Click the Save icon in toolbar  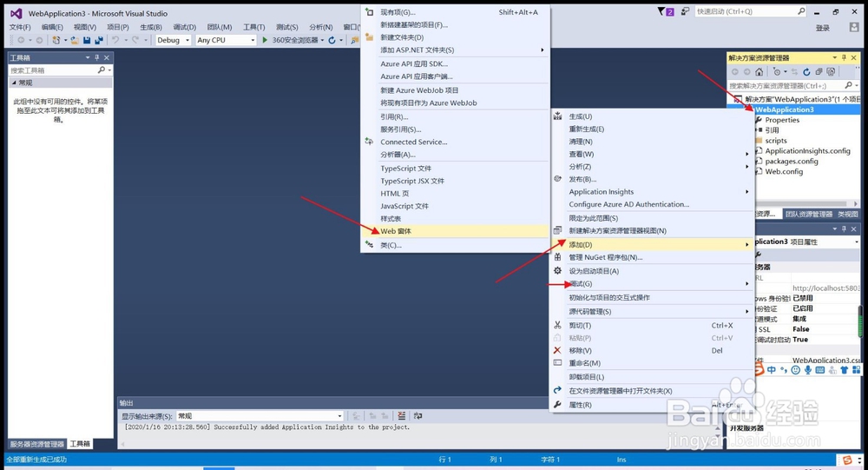(x=87, y=40)
